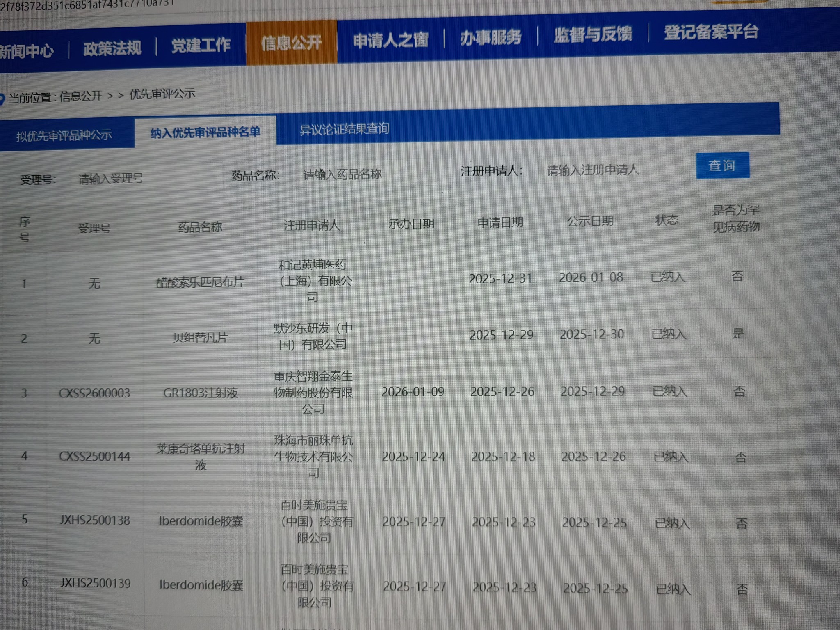840x630 pixels.
Task: Select the 纳入优先审评品种名单 tab
Action: click(205, 132)
